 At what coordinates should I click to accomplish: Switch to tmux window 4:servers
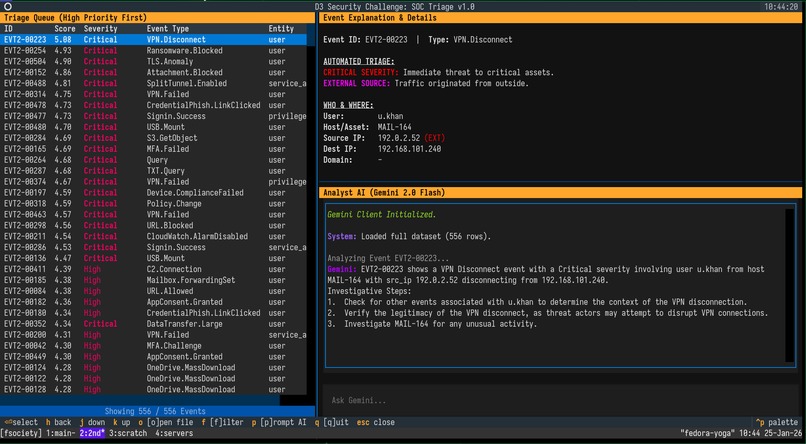pyautogui.click(x=174, y=433)
